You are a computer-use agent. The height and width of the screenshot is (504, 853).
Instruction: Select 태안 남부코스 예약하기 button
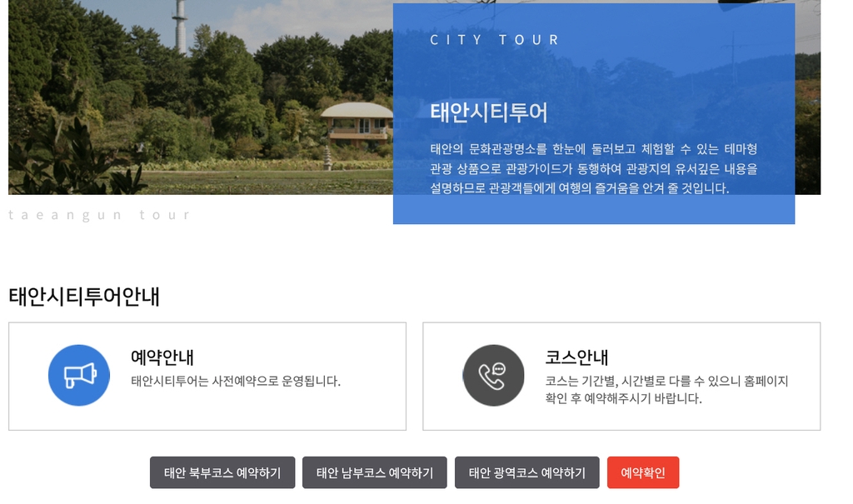coord(375,473)
